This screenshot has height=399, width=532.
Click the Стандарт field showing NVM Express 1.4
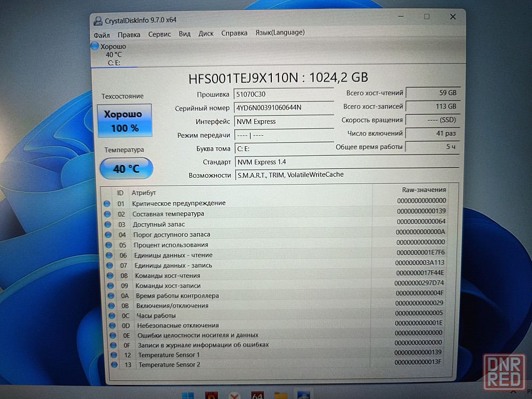(x=347, y=162)
